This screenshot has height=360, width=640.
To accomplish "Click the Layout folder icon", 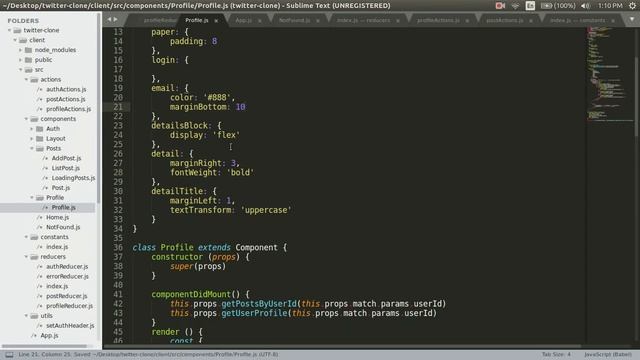I will pos(40,139).
